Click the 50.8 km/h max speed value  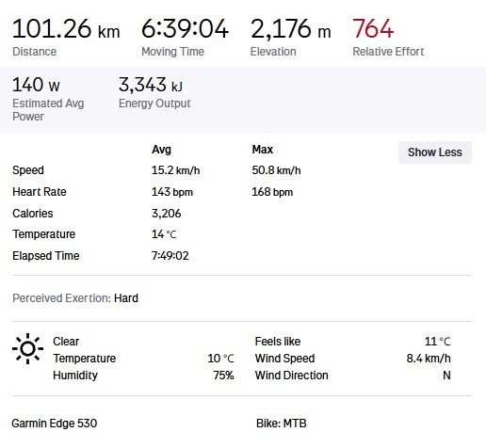click(x=276, y=170)
